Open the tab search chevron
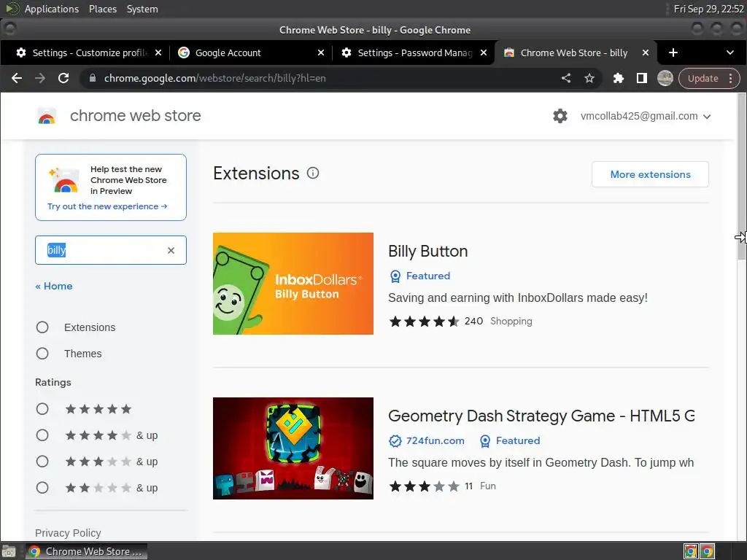This screenshot has width=747, height=560. [729, 52]
